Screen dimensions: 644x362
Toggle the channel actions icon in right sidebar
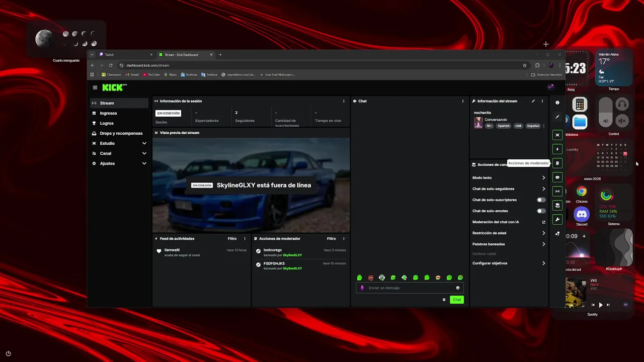tap(557, 205)
